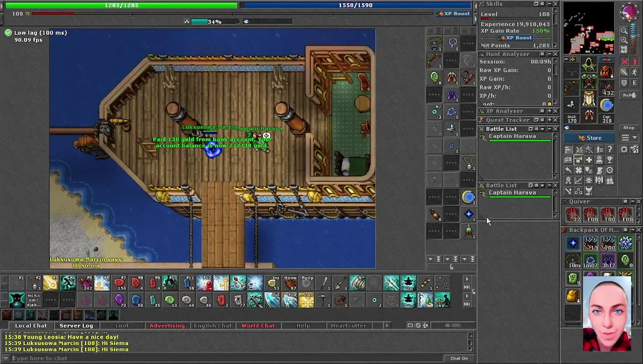Screen dimensions: 643x364
Task: Open the client settings gear icon
Action: tap(624, 149)
